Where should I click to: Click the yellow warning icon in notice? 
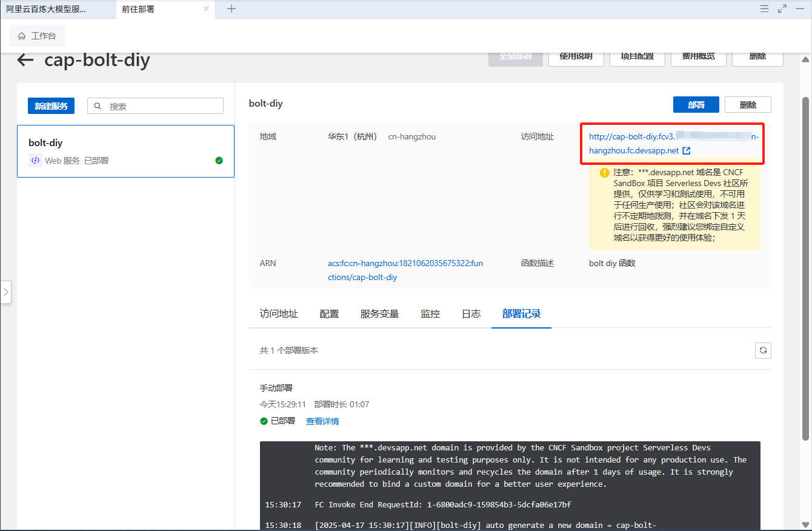(604, 173)
